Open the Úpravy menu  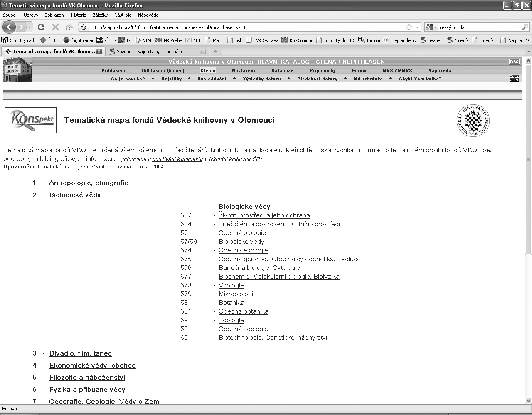pos(31,15)
